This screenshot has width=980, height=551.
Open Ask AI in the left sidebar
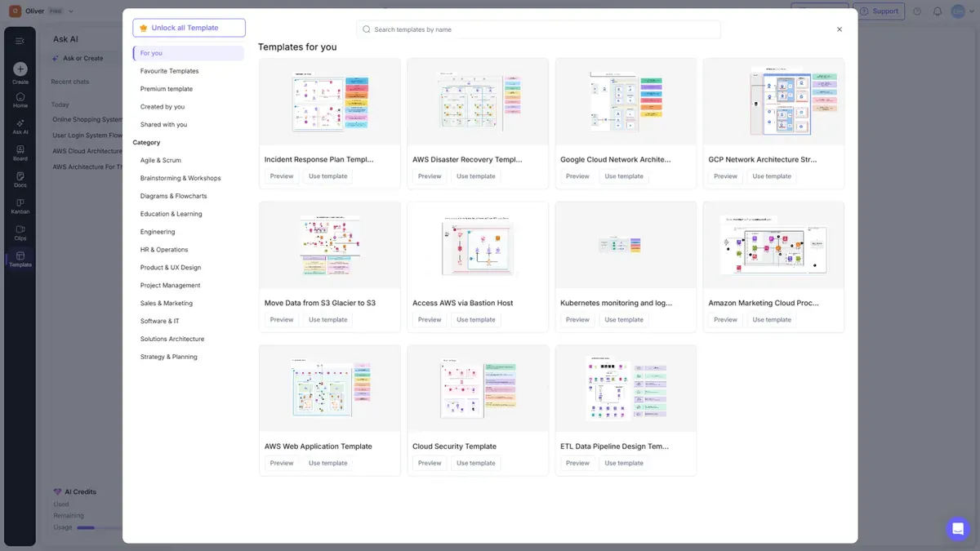pyautogui.click(x=20, y=127)
